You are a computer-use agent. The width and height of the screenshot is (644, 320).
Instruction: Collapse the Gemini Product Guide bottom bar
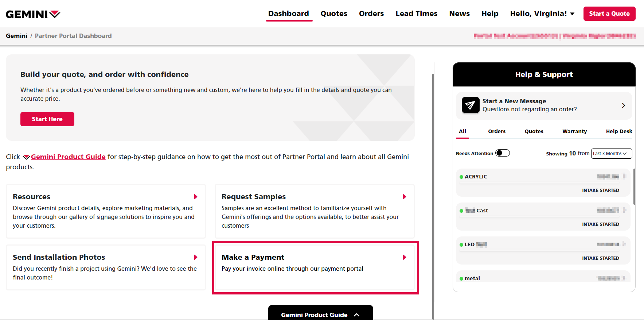(x=321, y=313)
